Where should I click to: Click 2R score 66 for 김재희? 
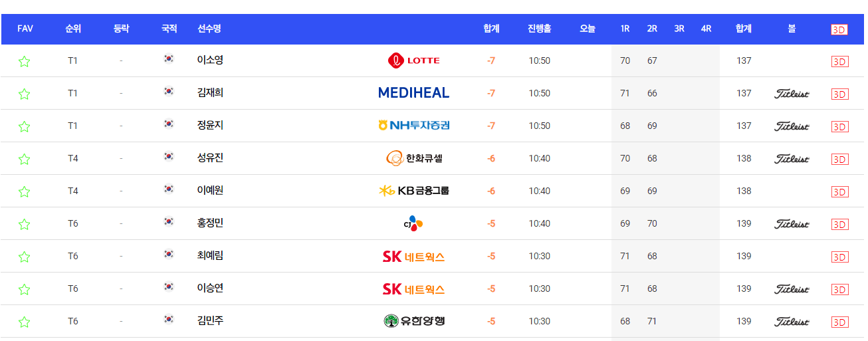tap(652, 94)
